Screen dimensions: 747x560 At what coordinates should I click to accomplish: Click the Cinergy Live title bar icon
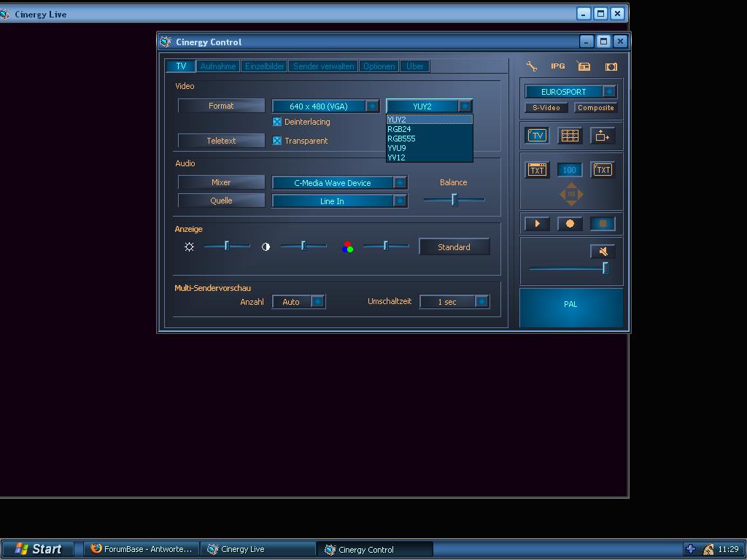(4, 15)
